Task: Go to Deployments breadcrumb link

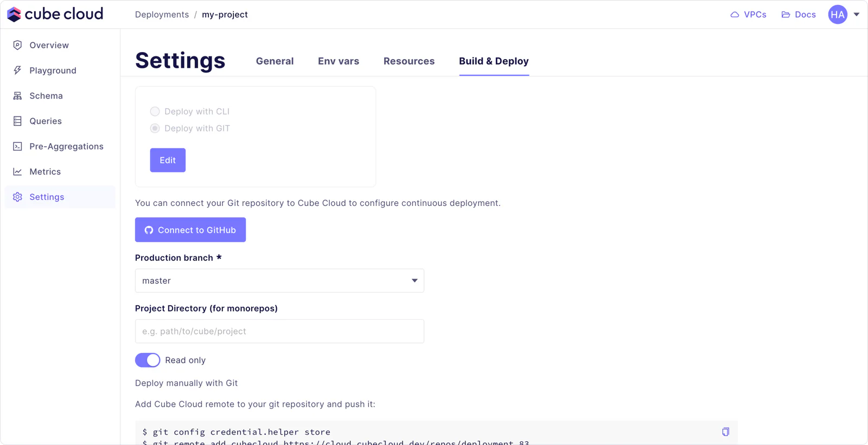Action: pos(162,15)
